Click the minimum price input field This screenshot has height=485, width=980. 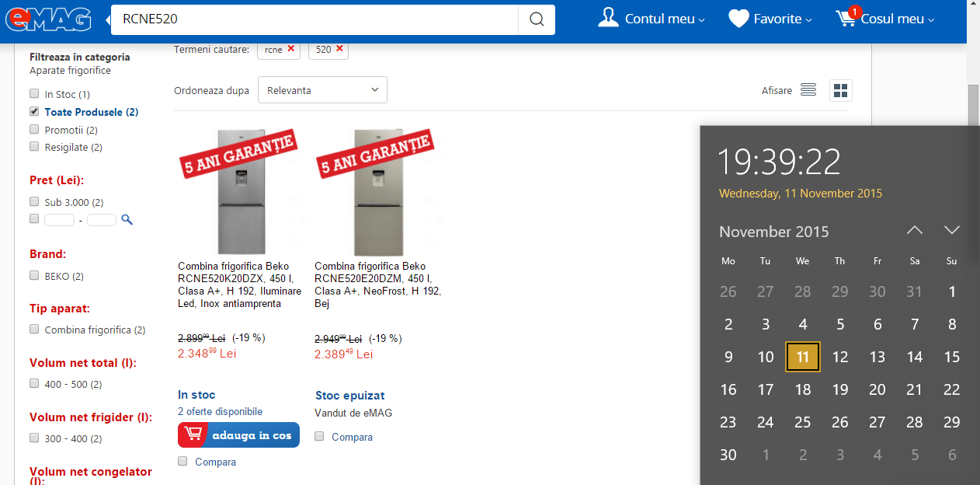(59, 220)
